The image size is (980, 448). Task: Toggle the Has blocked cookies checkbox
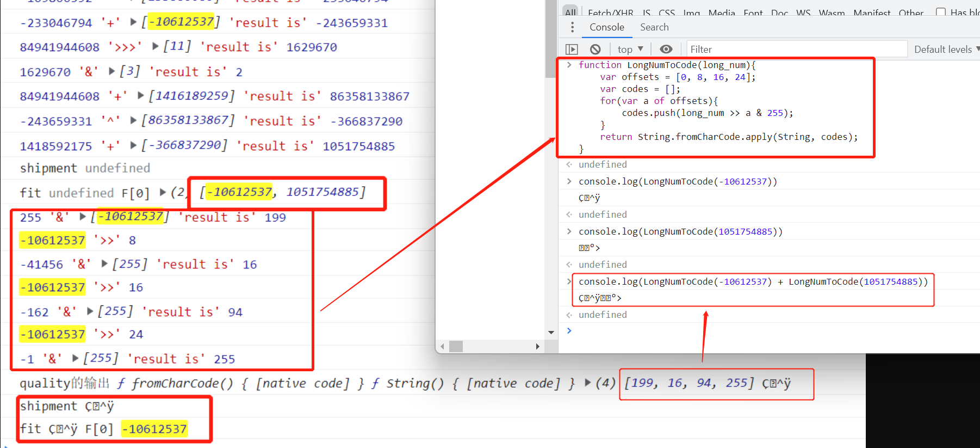tap(940, 12)
